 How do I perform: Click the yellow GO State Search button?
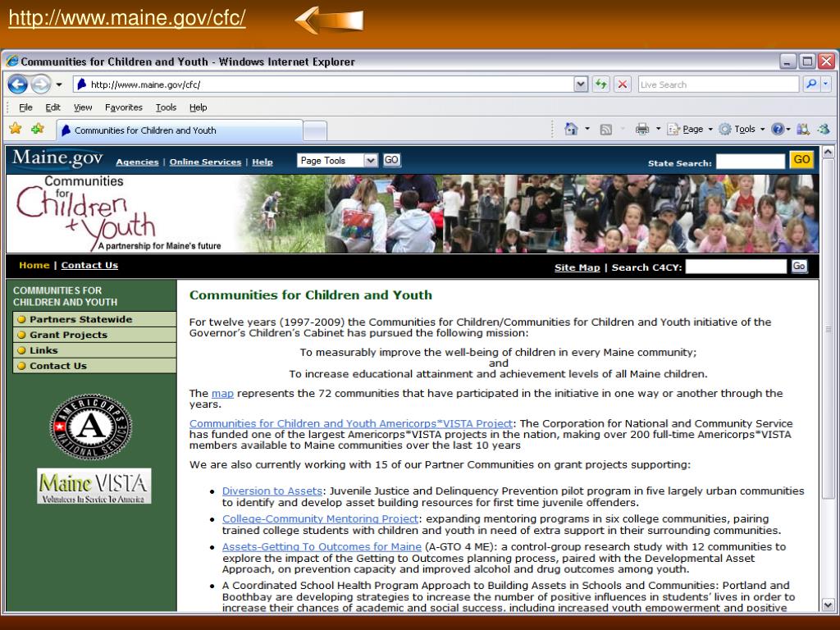[x=801, y=160]
